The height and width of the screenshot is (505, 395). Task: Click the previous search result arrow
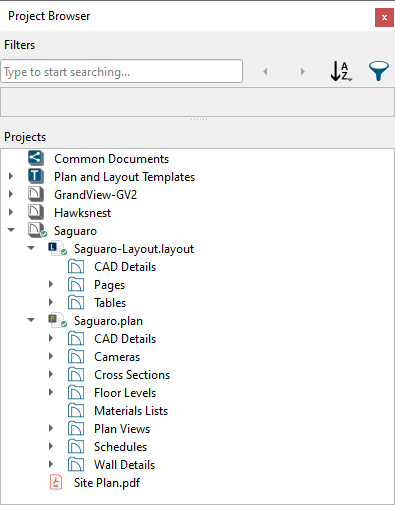click(265, 71)
